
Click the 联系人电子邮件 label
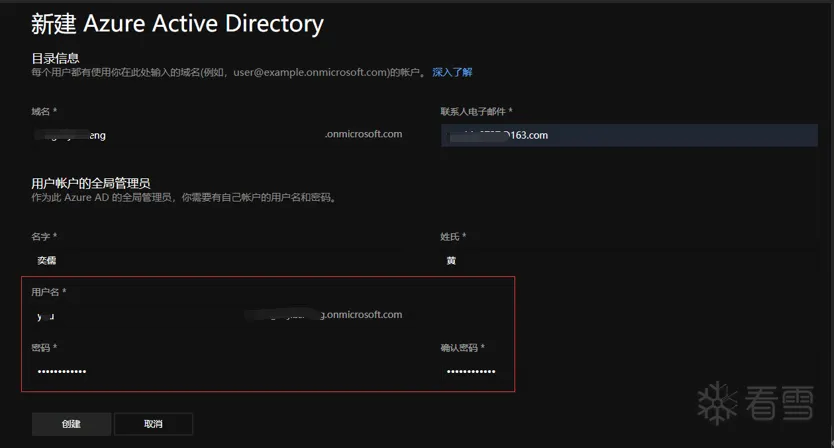click(476, 111)
